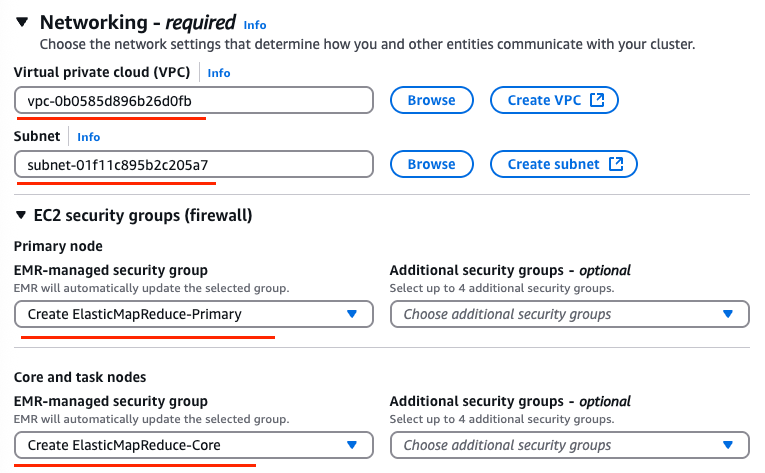Open Core and task EMR-managed security group dropdown
The height and width of the screenshot is (473, 765).
pos(194,445)
